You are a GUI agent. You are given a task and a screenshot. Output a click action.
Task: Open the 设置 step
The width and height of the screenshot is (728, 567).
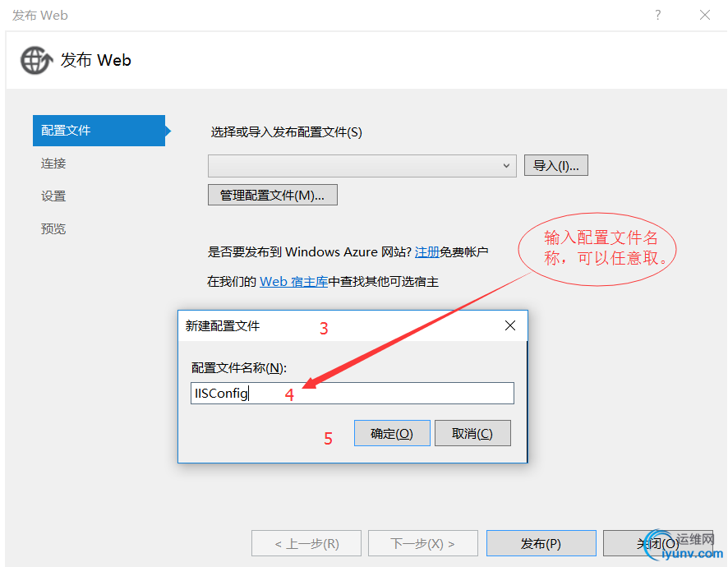(x=53, y=196)
